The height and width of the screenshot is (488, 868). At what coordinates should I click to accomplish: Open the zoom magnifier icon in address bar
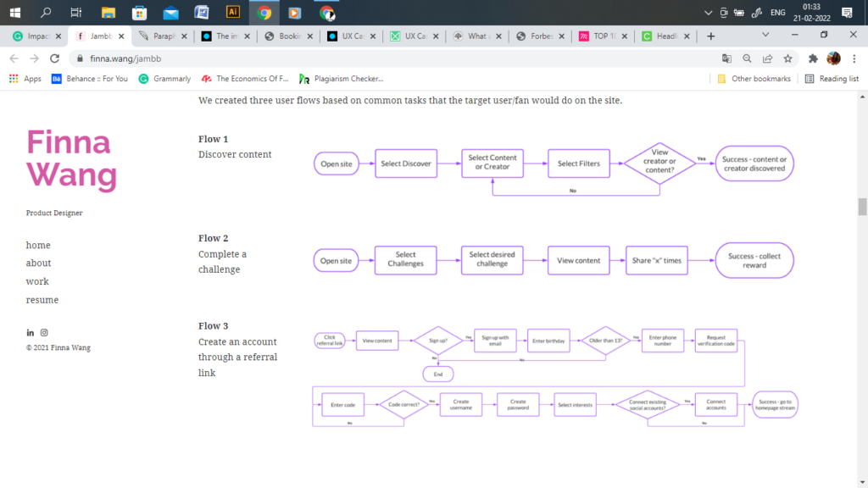(x=747, y=58)
